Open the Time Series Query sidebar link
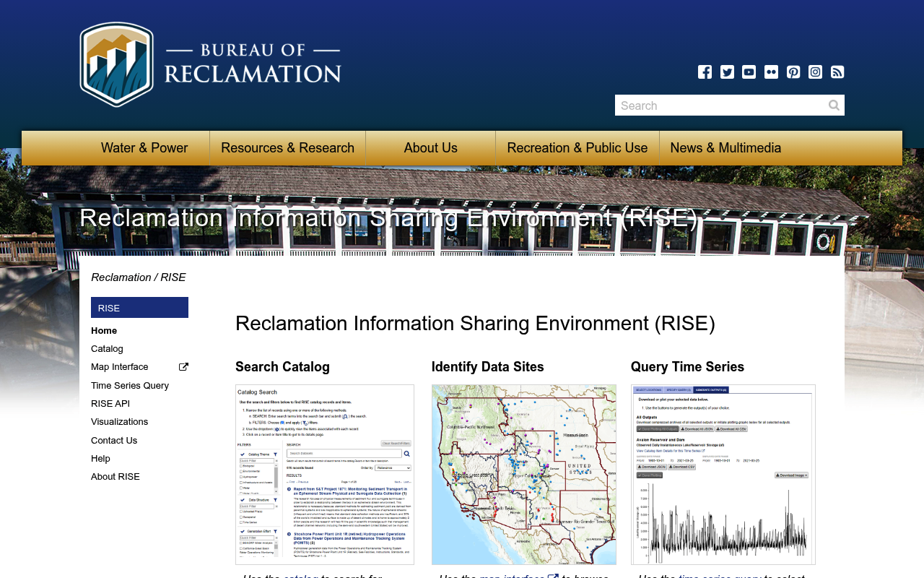This screenshot has width=924, height=578. 130,386
